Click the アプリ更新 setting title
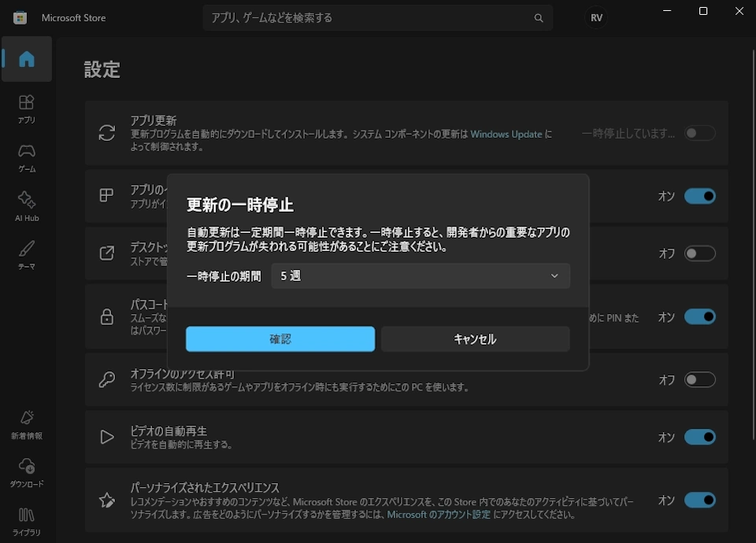Image resolution: width=756 pixels, height=543 pixels. point(154,120)
